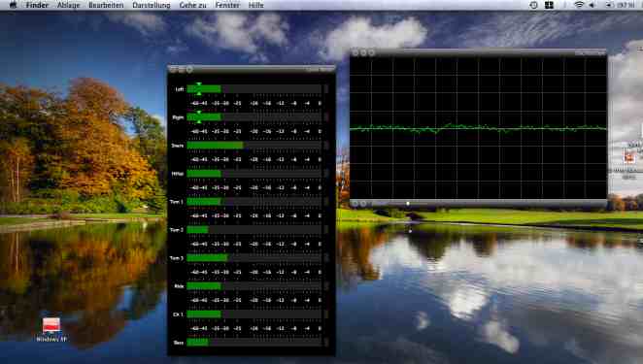This screenshot has height=364, width=643.
Task: Click the Bass level meter bar
Action: pos(254,342)
